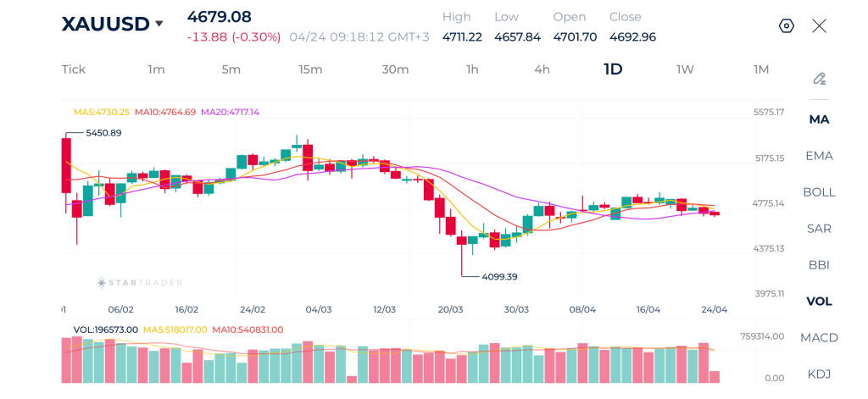Show the BBI indicator

point(819,265)
